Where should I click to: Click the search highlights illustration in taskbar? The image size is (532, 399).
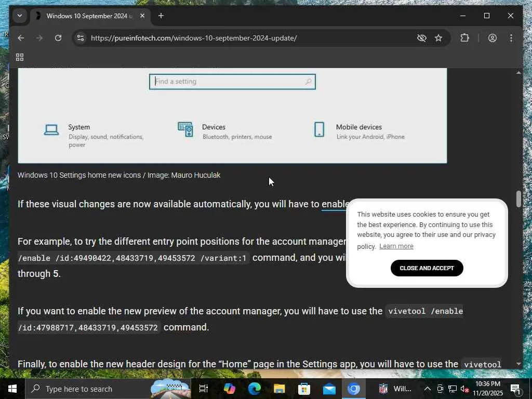[170, 389]
